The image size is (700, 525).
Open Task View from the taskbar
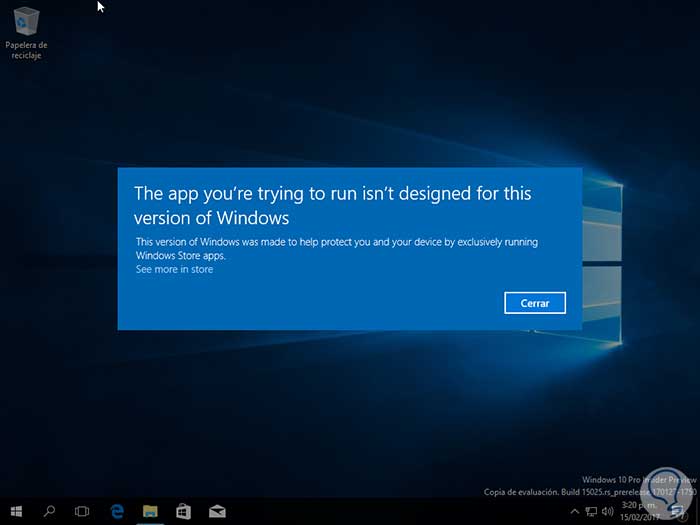[x=82, y=511]
